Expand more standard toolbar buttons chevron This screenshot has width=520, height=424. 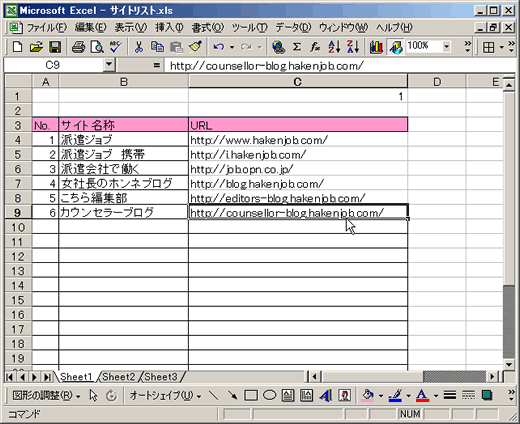pos(468,47)
